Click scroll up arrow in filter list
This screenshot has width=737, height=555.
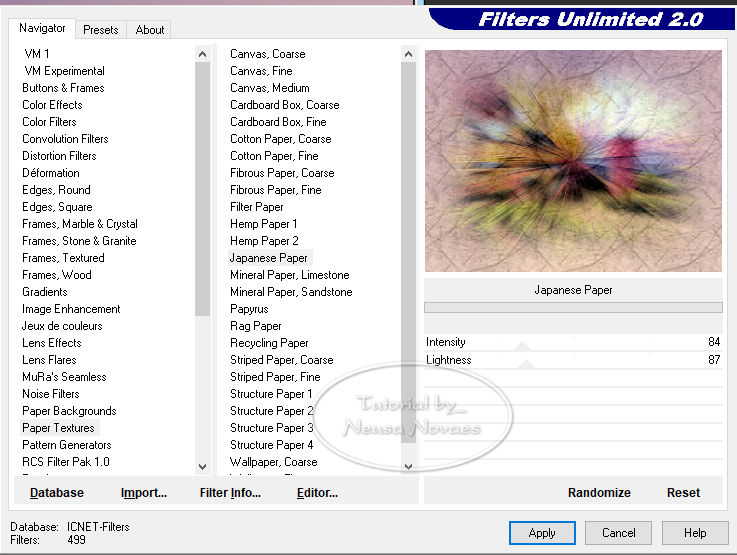click(x=408, y=54)
